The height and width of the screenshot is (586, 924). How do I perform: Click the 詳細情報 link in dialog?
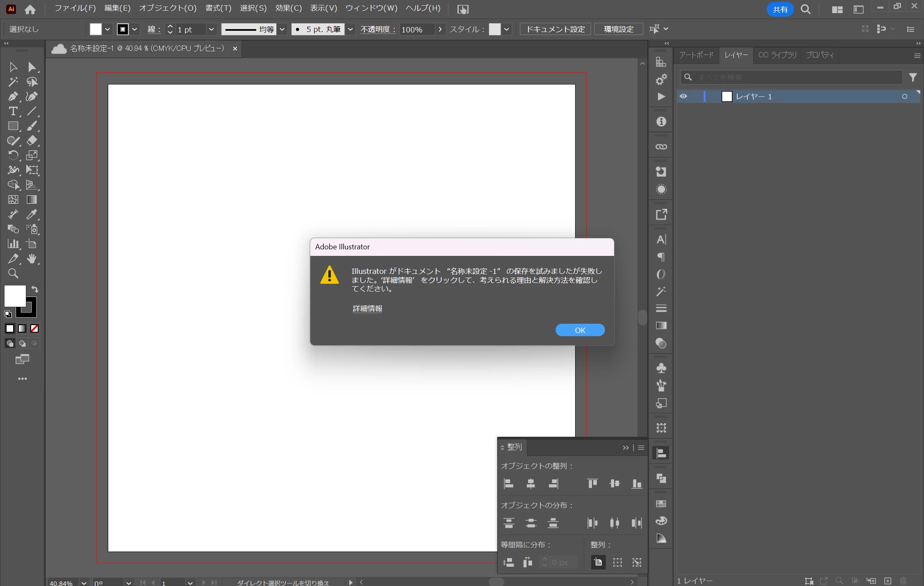367,308
